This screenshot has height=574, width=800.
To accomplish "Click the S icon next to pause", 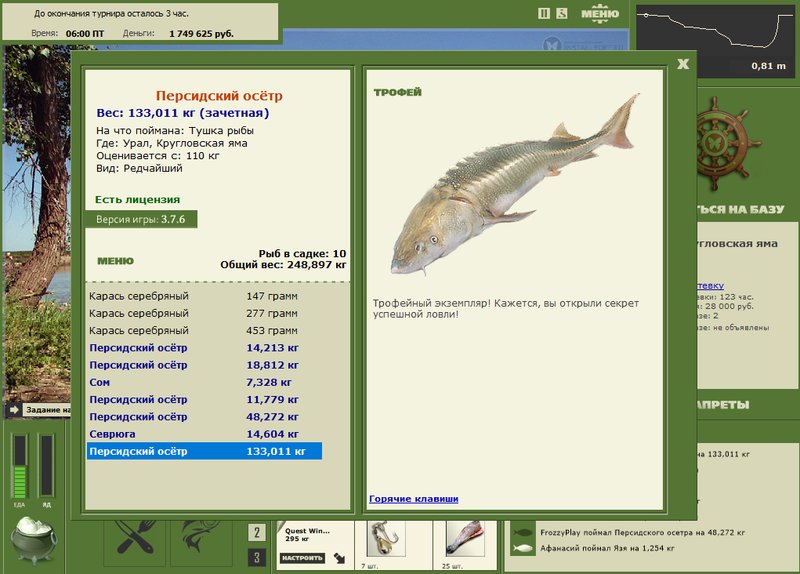I will (x=561, y=13).
